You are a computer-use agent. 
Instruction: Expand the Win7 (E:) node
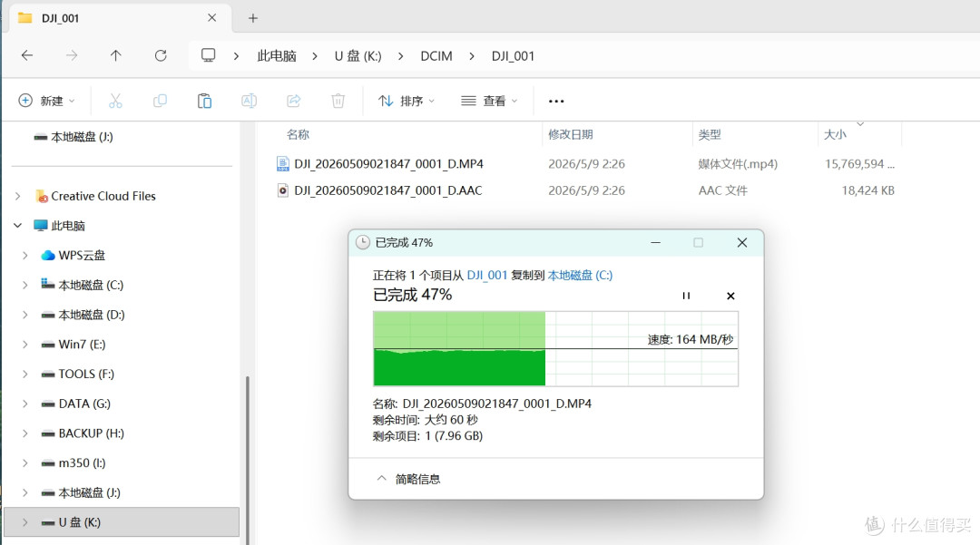(x=25, y=344)
